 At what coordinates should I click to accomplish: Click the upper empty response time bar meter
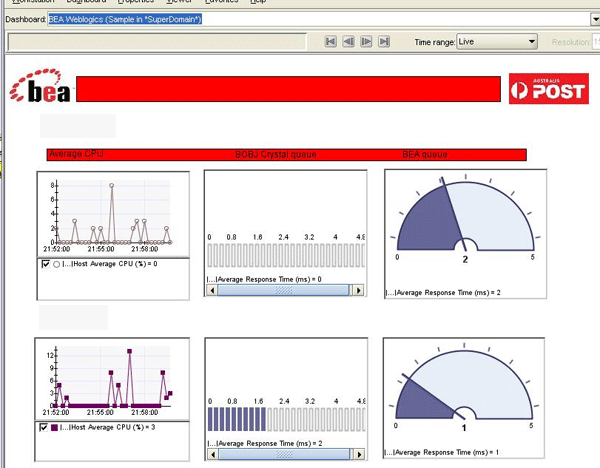point(286,255)
